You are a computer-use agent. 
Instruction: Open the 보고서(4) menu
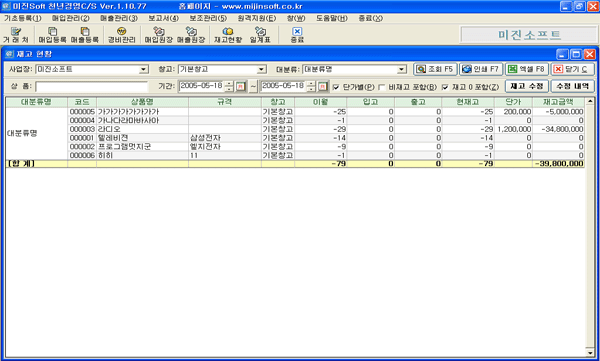(x=163, y=18)
